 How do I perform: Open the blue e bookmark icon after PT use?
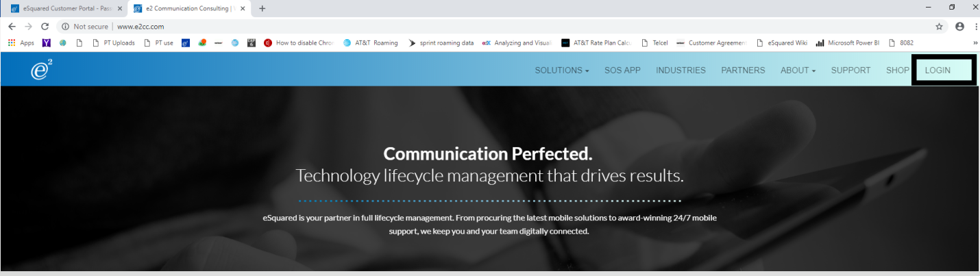coord(186,42)
